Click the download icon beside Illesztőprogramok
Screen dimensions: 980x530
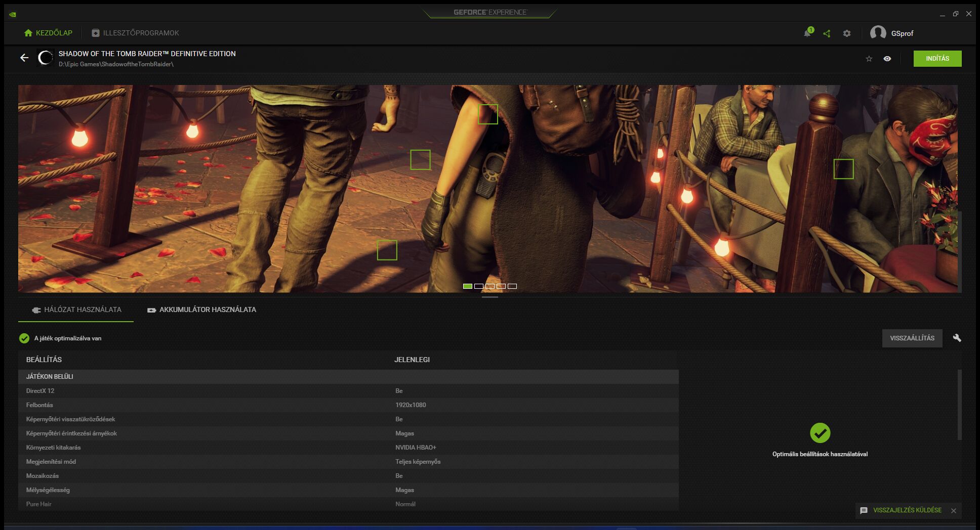point(96,33)
